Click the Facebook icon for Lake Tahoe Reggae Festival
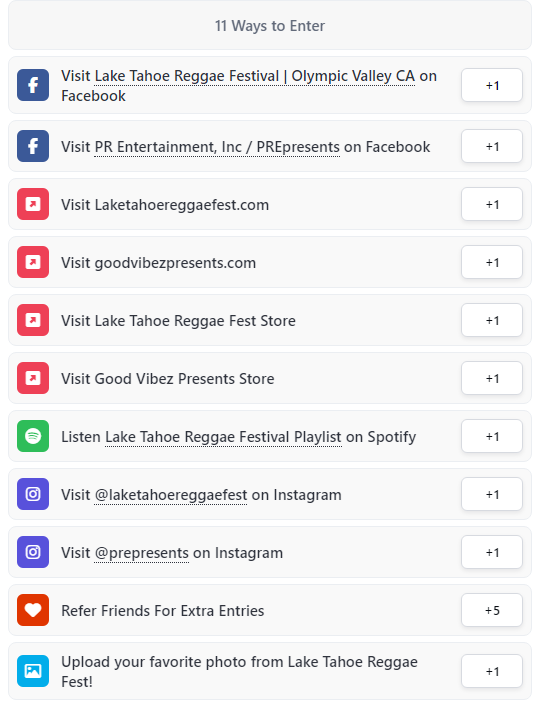Viewport: 540px width, 706px height. (x=33, y=85)
